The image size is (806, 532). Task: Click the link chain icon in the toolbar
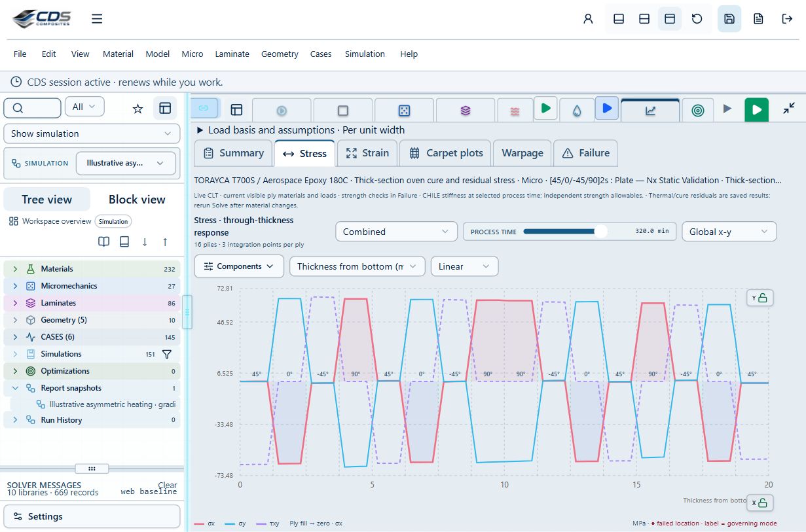click(204, 108)
